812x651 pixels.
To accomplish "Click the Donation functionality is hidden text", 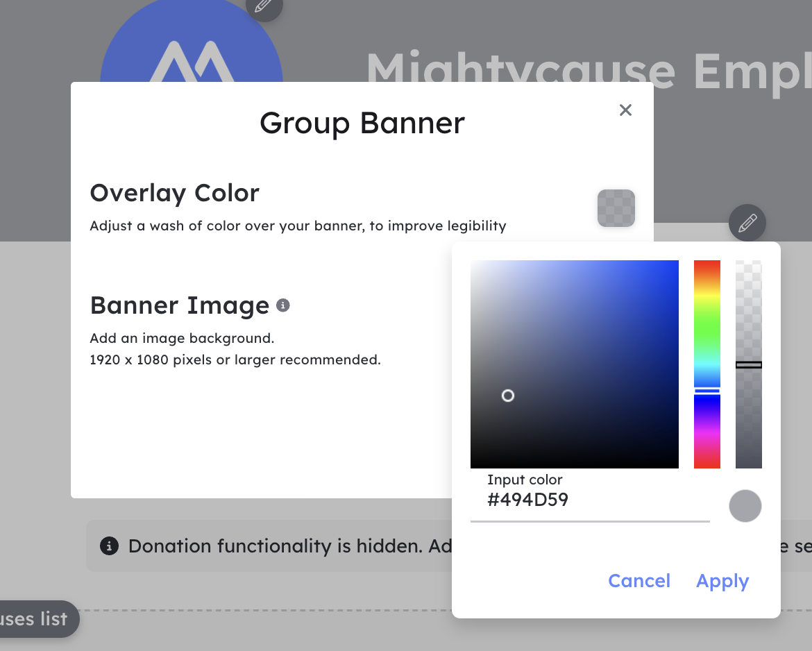I will (276, 546).
